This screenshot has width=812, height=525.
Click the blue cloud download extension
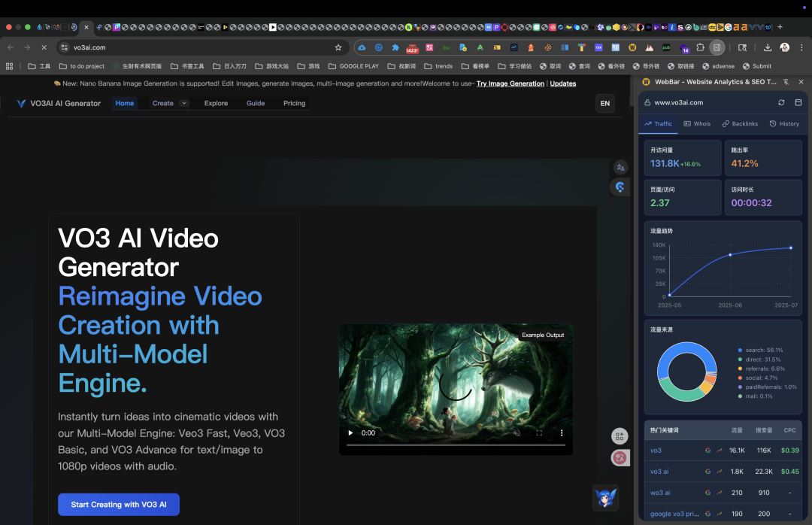362,47
